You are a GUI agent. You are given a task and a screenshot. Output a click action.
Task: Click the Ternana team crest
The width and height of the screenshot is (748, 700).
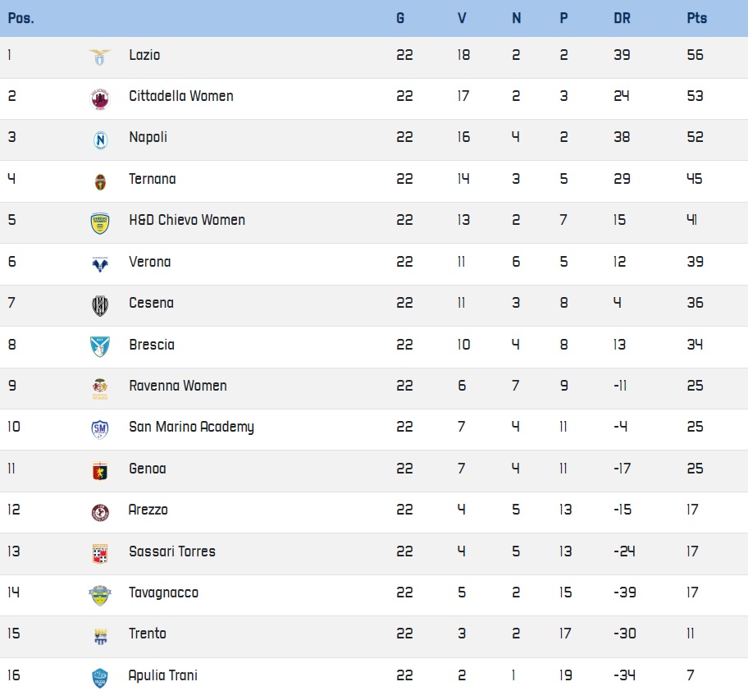(x=100, y=182)
